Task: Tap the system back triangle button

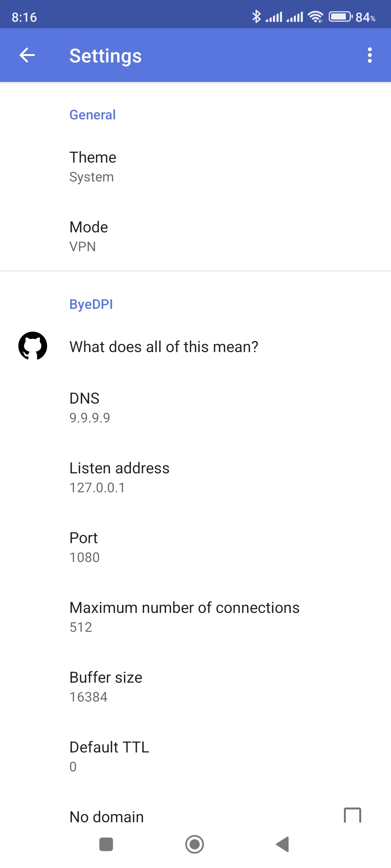Action: click(x=283, y=844)
